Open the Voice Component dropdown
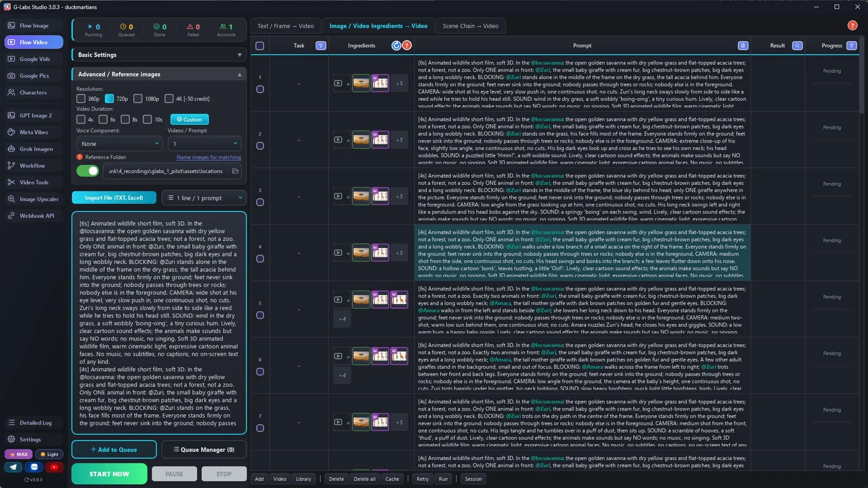The width and height of the screenshot is (868, 488). (119, 144)
